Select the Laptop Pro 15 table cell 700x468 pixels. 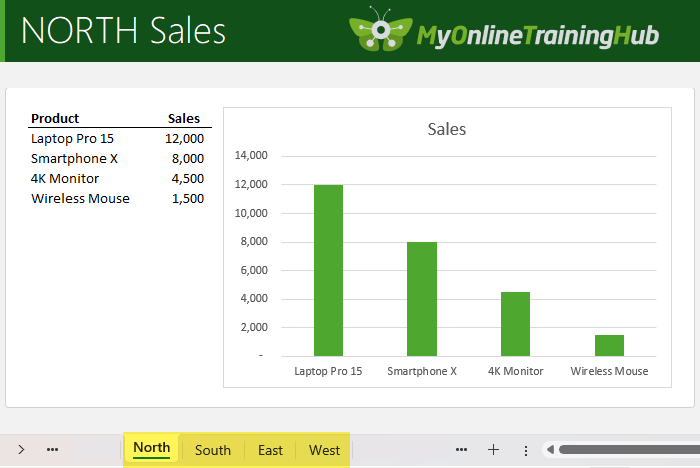72,139
